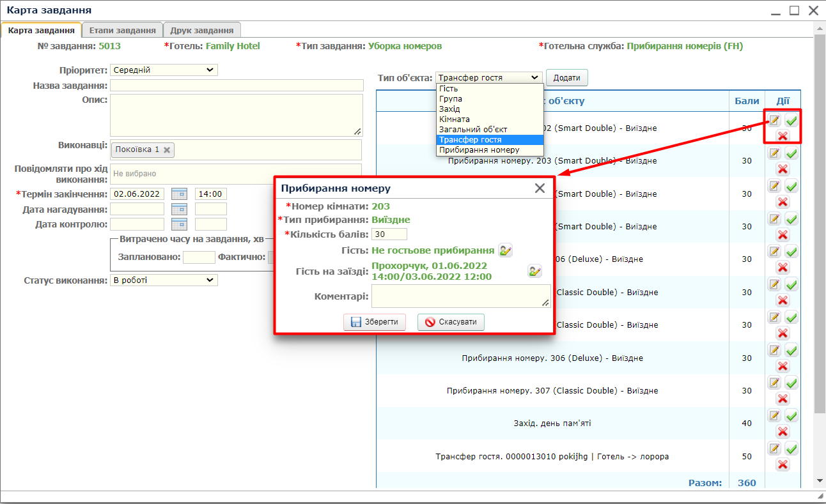This screenshot has width=826, height=504.
Task: Remove Покоївка 1 from executors
Action: (167, 149)
